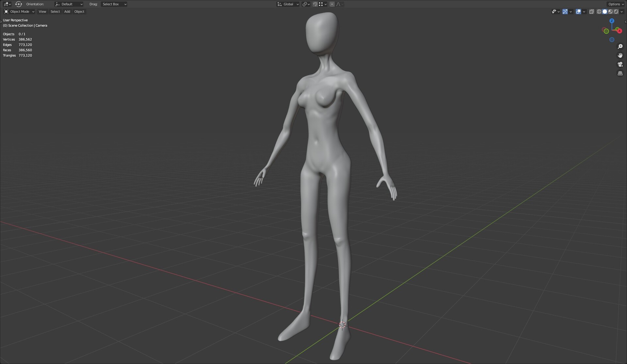Click the red X axis gizmo ball
Image resolution: width=627 pixels, height=364 pixels.
619,31
